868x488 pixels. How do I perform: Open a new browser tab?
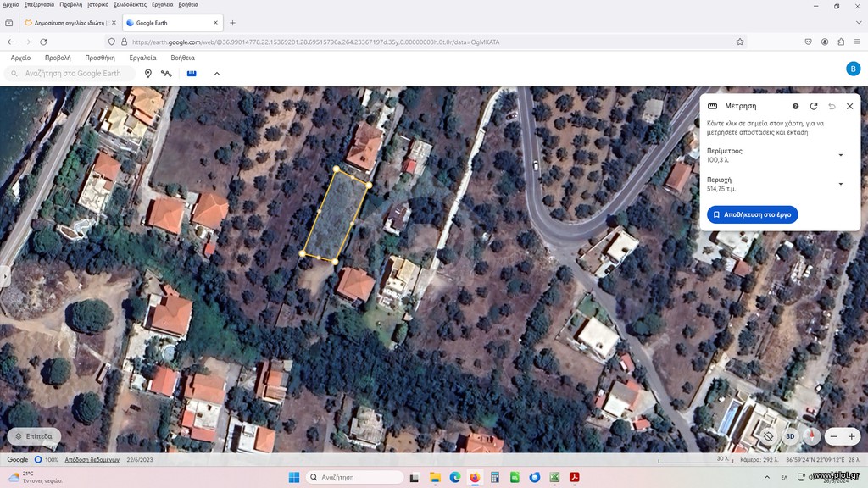[232, 23]
